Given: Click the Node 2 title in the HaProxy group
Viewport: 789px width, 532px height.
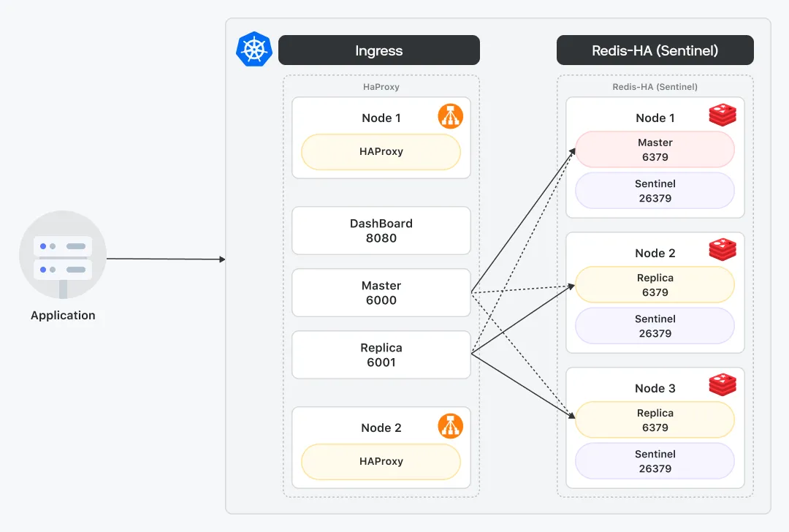Looking at the screenshot, I should coord(381,427).
